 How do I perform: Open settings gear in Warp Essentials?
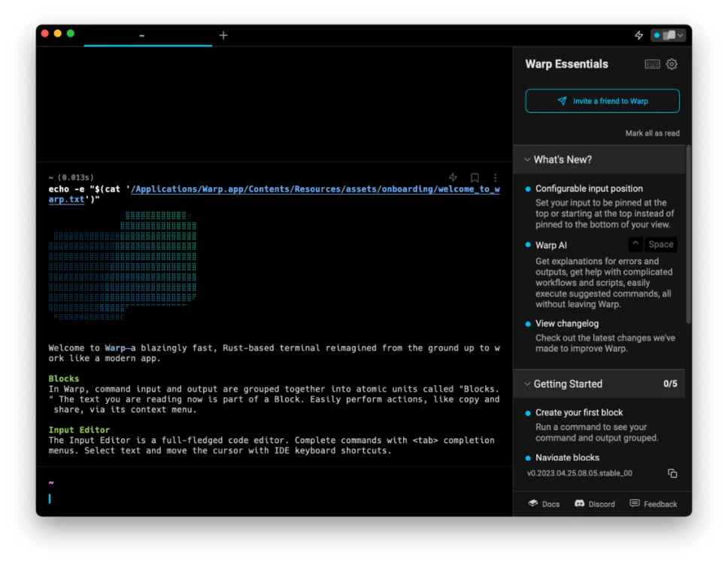(x=672, y=64)
